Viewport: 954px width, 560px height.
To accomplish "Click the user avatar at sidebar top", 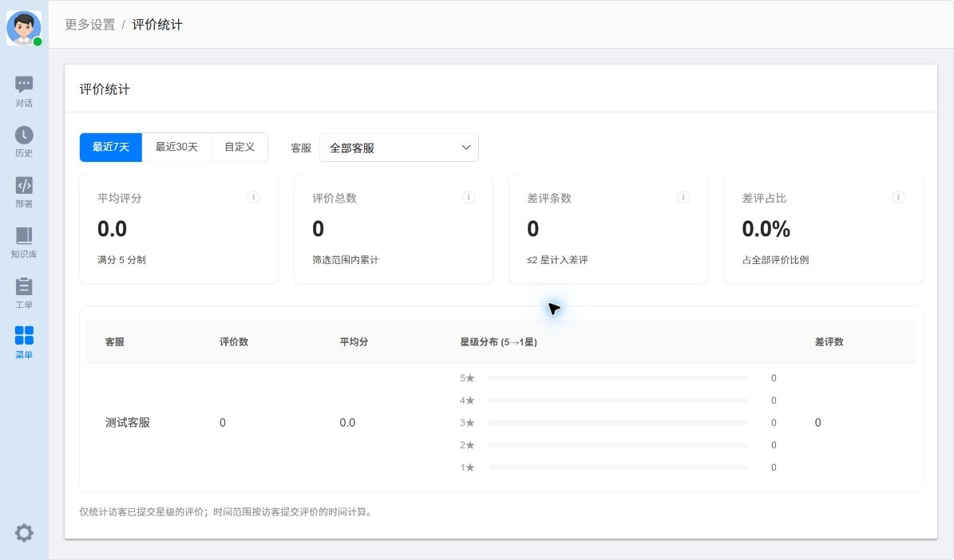I will click(24, 27).
